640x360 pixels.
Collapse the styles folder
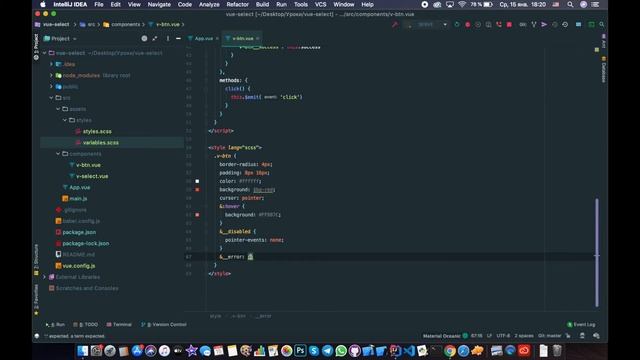(65, 120)
